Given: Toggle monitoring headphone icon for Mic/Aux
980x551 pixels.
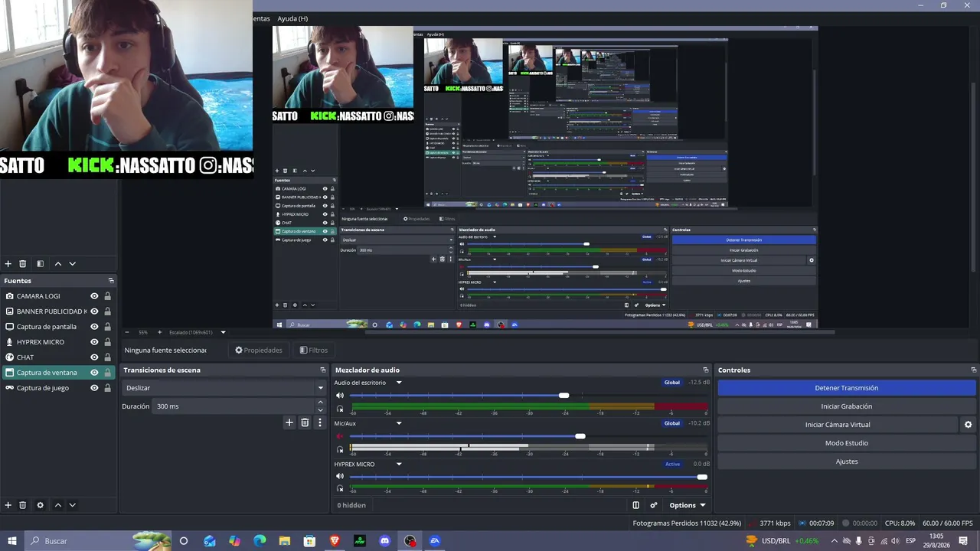Looking at the screenshot, I should 341,449.
